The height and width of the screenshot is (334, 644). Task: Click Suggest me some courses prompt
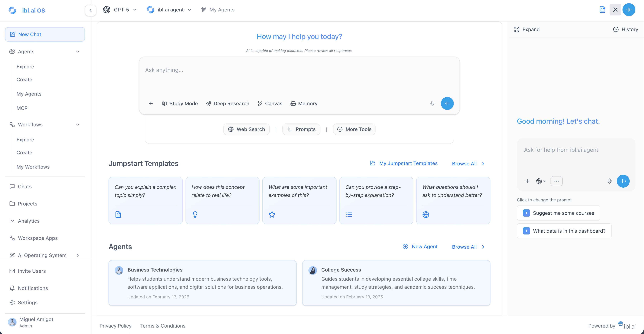coord(559,213)
